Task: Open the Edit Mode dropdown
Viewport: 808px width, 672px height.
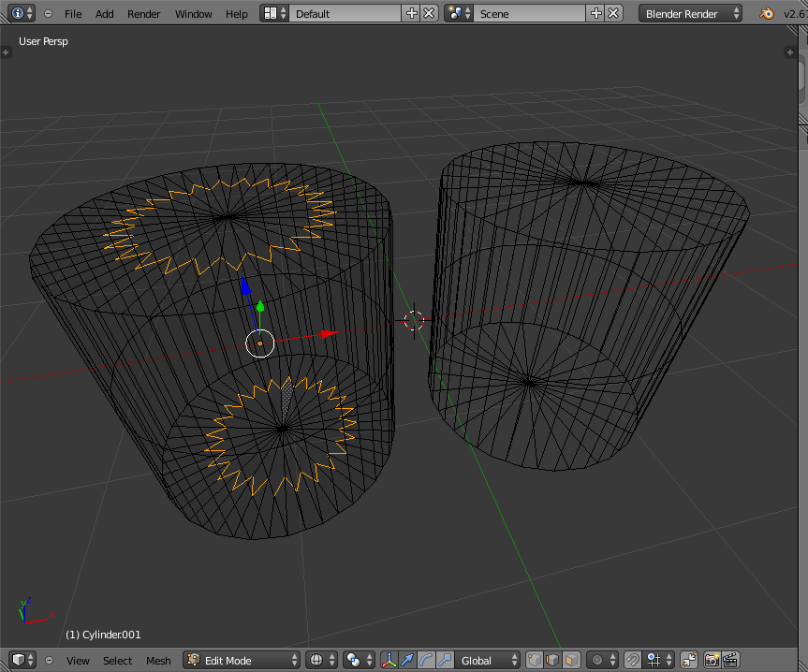Action: click(242, 660)
